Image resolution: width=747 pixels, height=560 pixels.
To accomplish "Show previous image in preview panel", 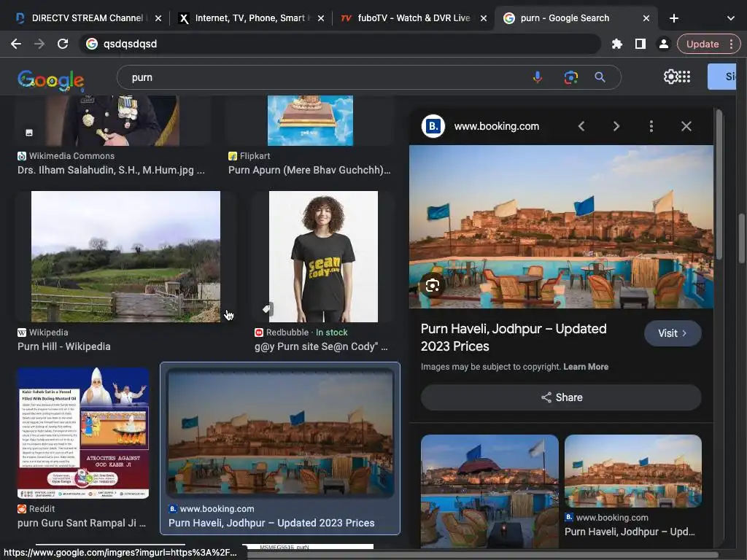I will coord(581,126).
